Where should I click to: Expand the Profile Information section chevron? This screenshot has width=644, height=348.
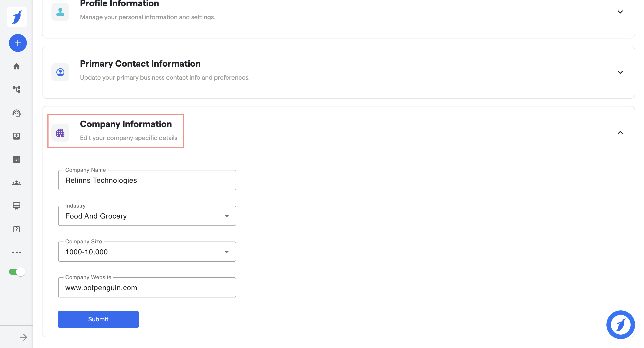(620, 12)
